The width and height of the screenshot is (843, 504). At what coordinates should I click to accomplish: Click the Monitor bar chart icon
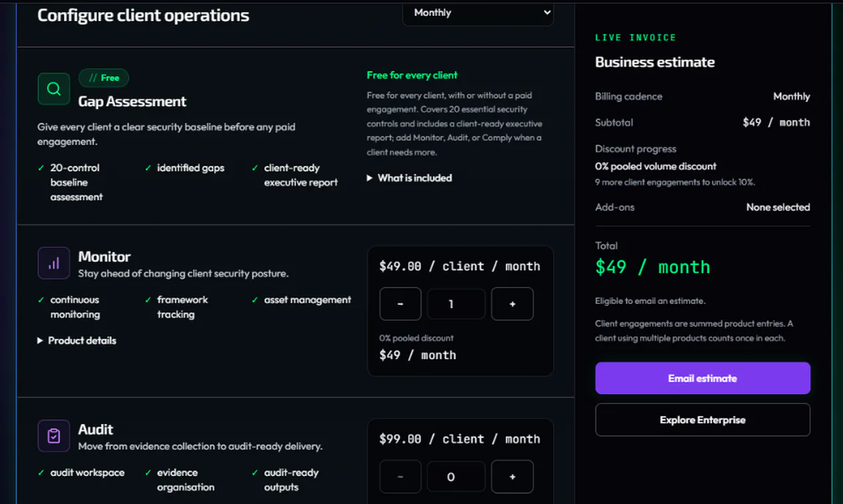coord(54,263)
